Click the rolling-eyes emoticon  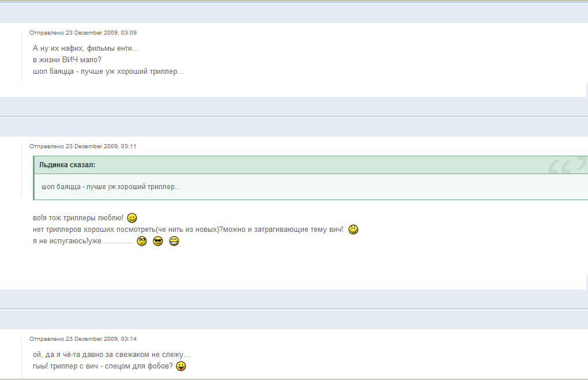click(142, 242)
